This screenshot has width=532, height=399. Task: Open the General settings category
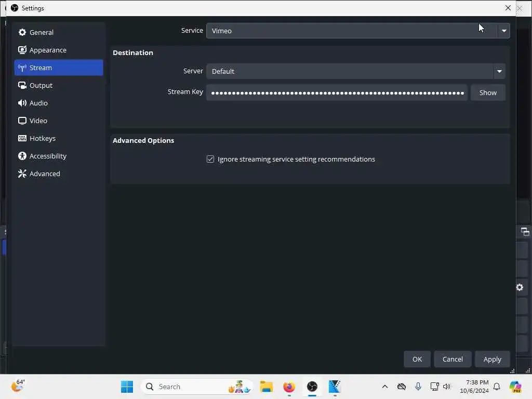pos(58,32)
